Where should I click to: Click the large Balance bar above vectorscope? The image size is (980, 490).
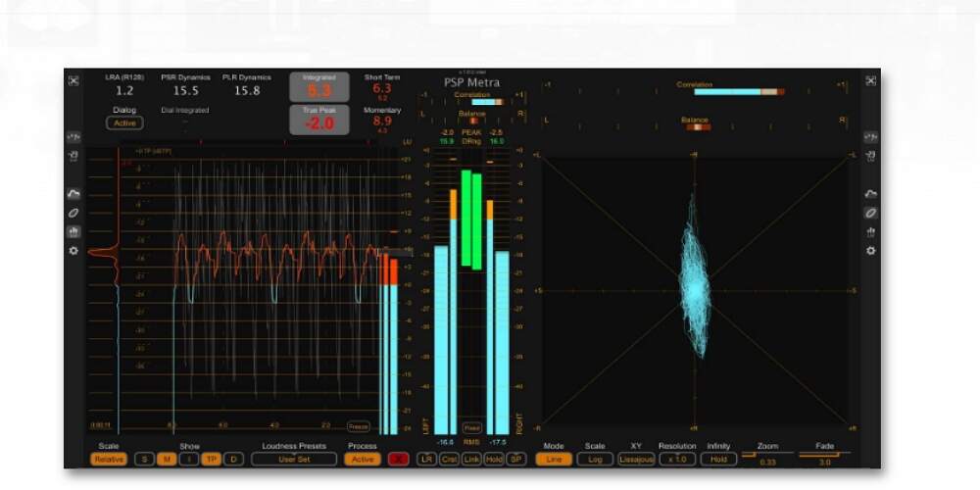(x=698, y=126)
